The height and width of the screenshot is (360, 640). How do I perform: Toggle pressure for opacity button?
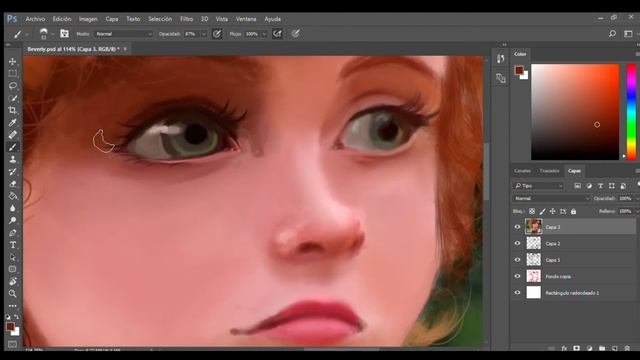217,34
